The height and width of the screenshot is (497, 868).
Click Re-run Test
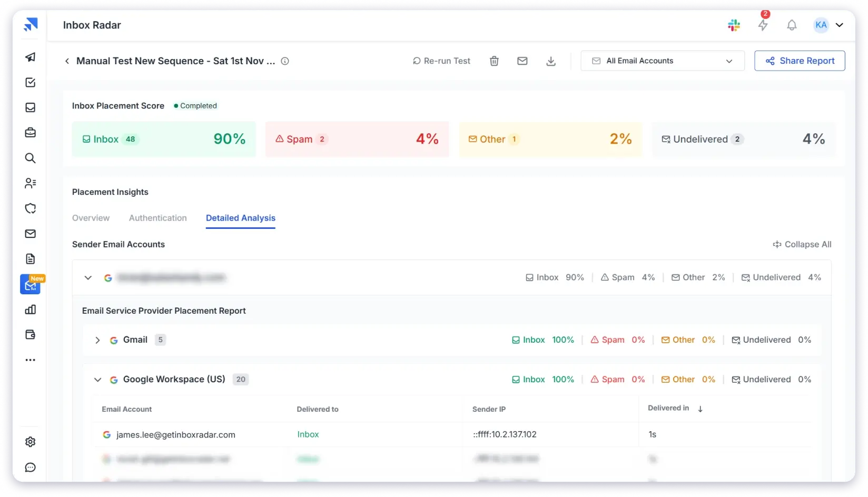click(441, 61)
